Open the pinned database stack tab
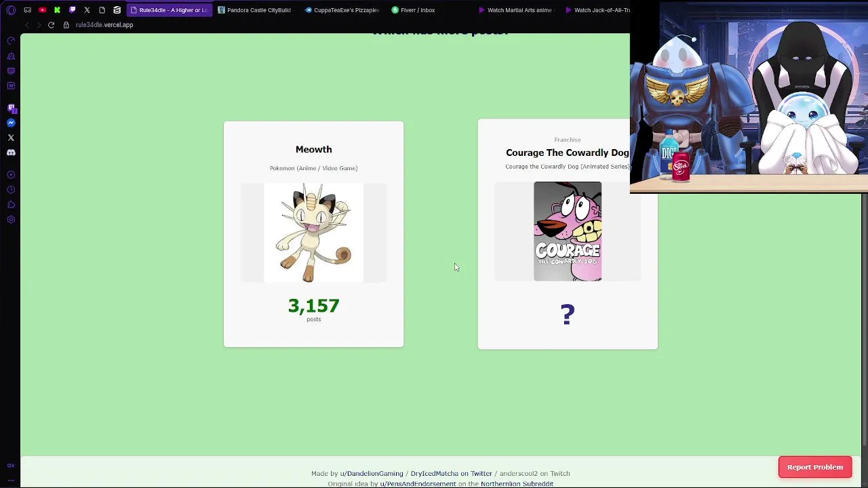Image resolution: width=868 pixels, height=488 pixels. [x=117, y=10]
